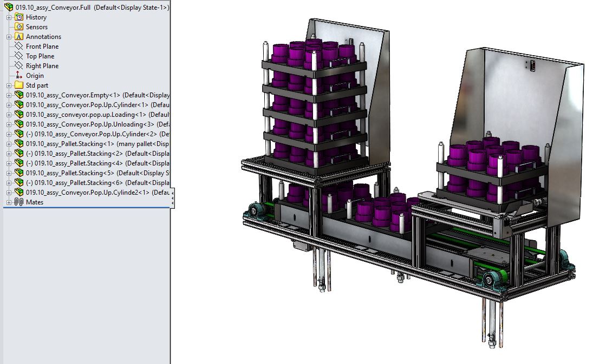Pick the tall stacked pallet tower in viewport
This screenshot has width=612, height=364.
coord(315,105)
